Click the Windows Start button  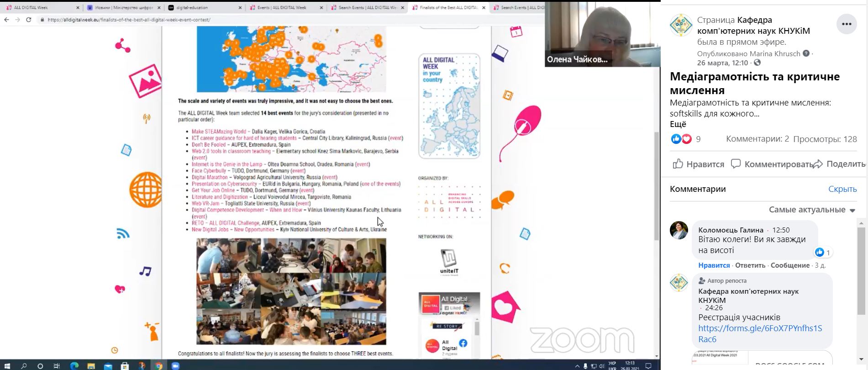coord(8,365)
